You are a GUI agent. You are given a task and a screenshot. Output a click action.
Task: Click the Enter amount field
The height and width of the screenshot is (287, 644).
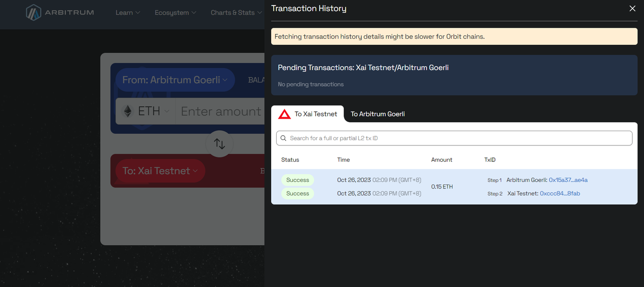pyautogui.click(x=220, y=111)
